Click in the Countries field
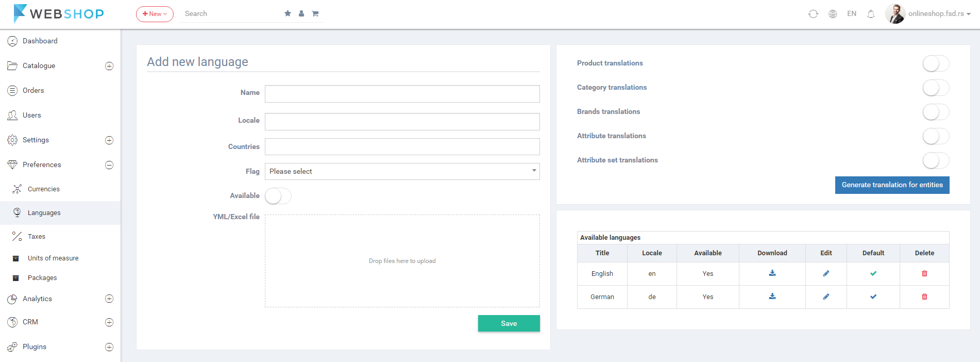Image resolution: width=980 pixels, height=362 pixels. [402, 146]
